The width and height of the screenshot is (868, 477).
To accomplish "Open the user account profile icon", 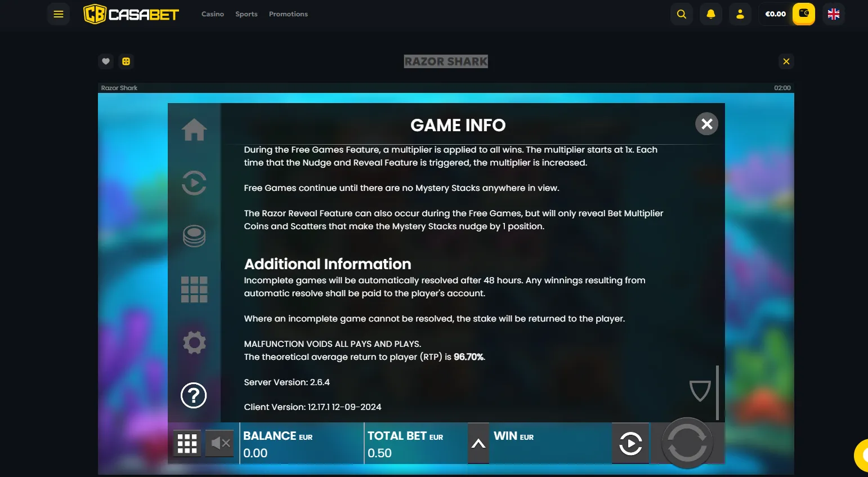I will 740,14.
